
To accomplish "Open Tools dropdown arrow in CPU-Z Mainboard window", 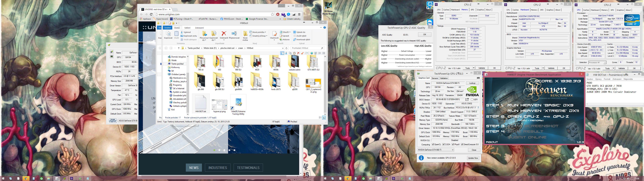I will coord(543,68).
